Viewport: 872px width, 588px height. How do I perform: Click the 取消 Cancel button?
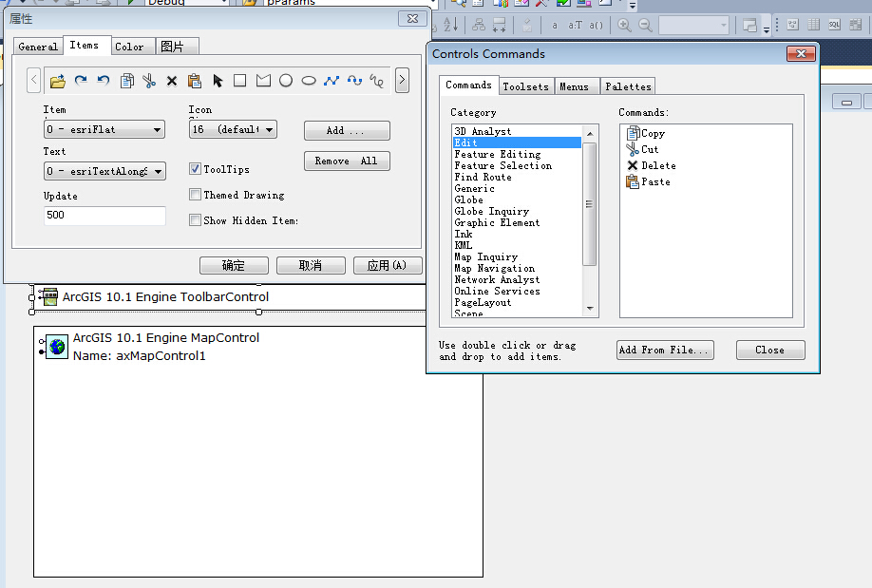pos(311,265)
